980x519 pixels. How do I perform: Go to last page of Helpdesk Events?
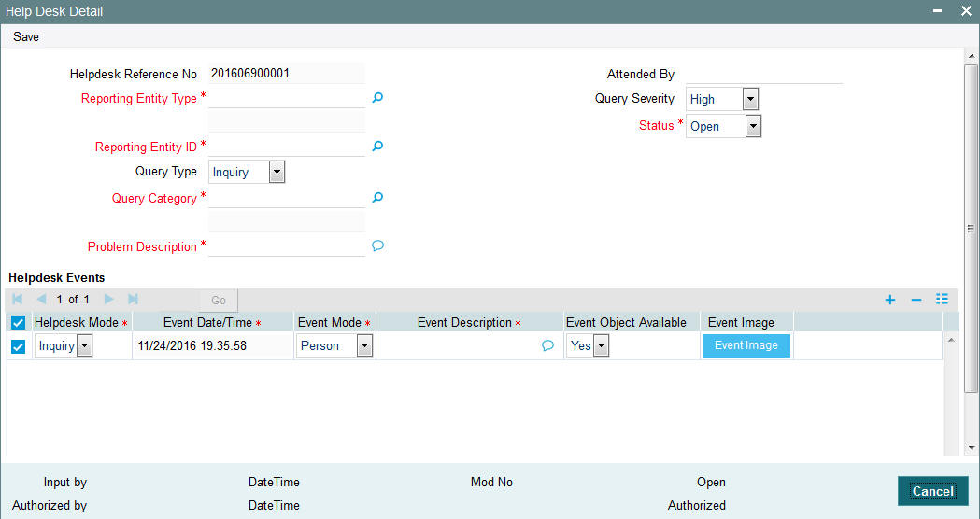coord(133,299)
